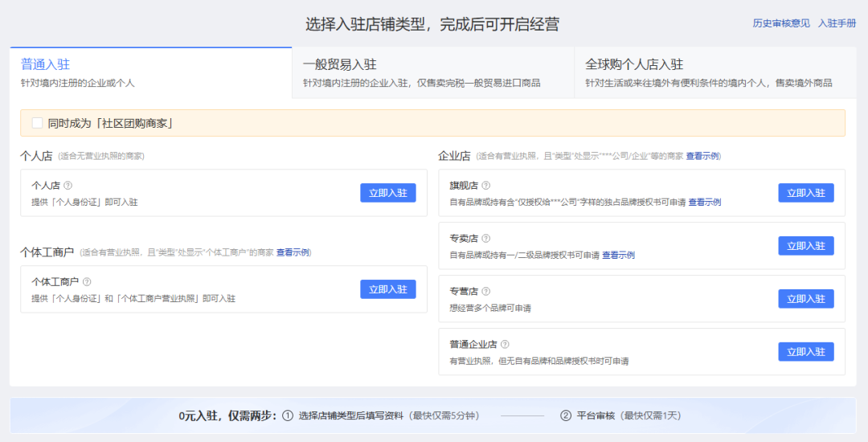Screen dimensions: 868x442
Task: Click 企业店 section heading
Action: 454,156
